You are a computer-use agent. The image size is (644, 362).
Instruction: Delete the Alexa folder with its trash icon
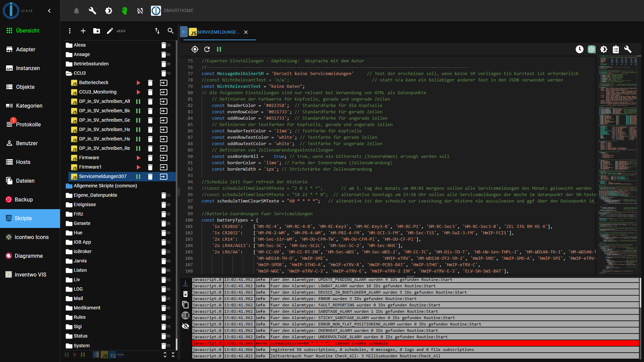[164, 45]
